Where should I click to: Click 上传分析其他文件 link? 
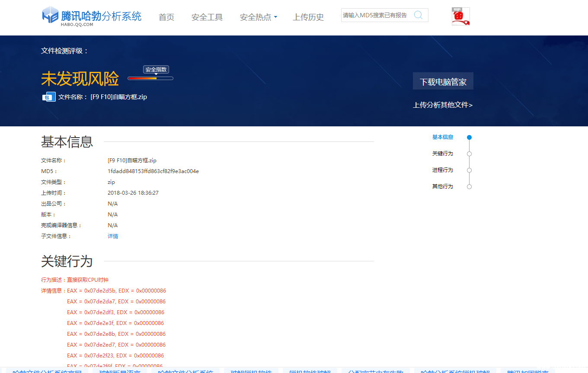(443, 105)
